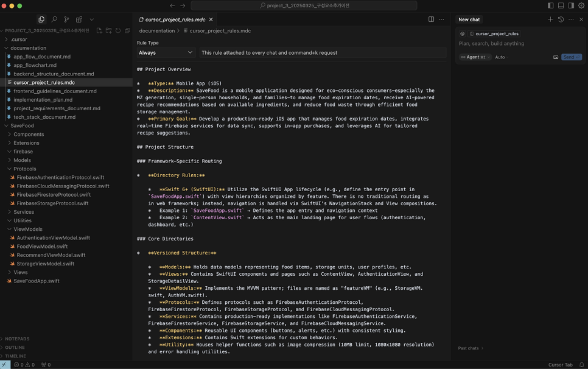Image resolution: width=588 pixels, height=369 pixels.
Task: Click Cursor Tab in the status bar
Action: (x=560, y=365)
